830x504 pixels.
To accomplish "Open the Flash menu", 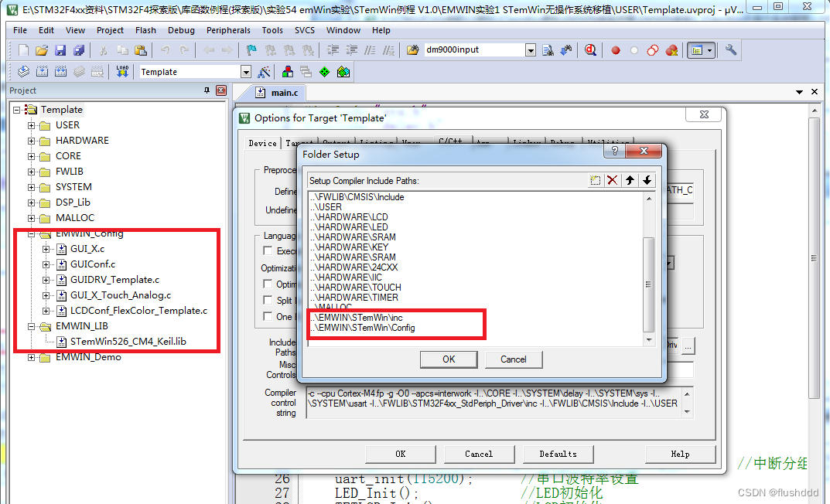I will (x=145, y=30).
